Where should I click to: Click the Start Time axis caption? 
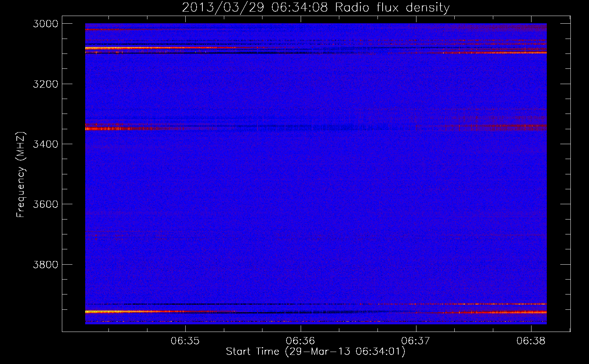point(316,352)
